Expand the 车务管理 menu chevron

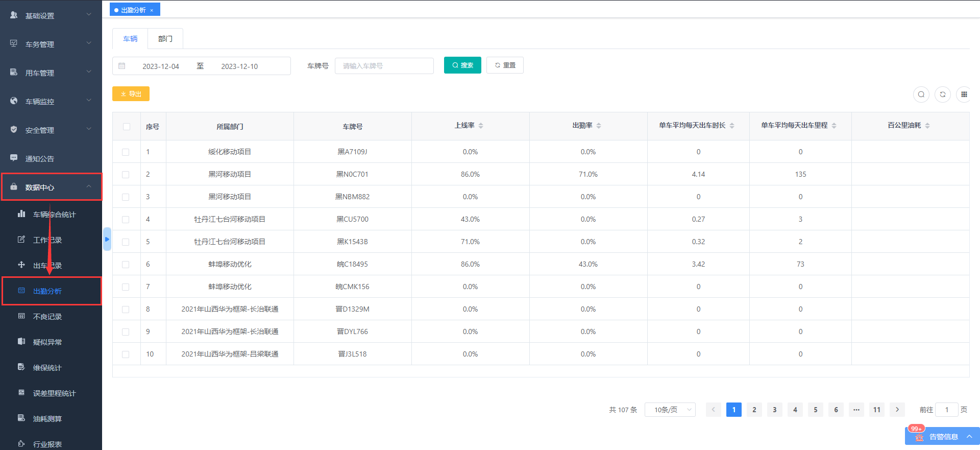click(89, 43)
